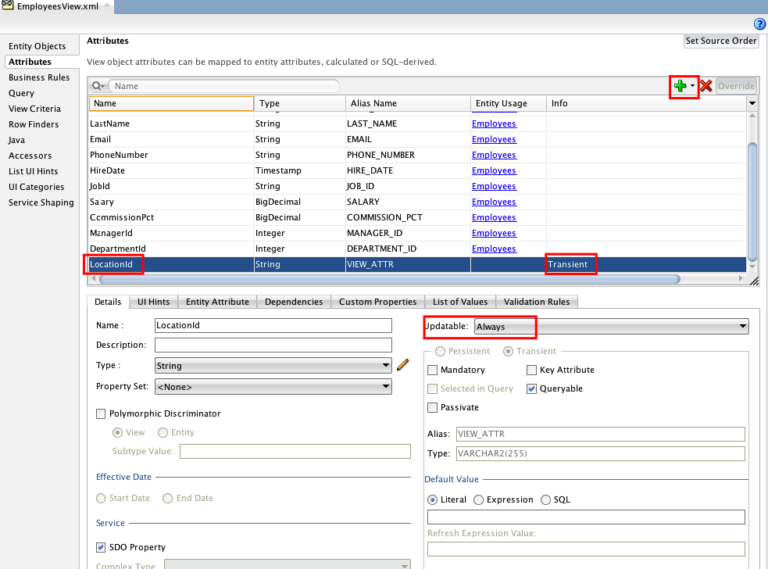
Task: Click the pencil edit icon beside Type
Action: (x=403, y=366)
